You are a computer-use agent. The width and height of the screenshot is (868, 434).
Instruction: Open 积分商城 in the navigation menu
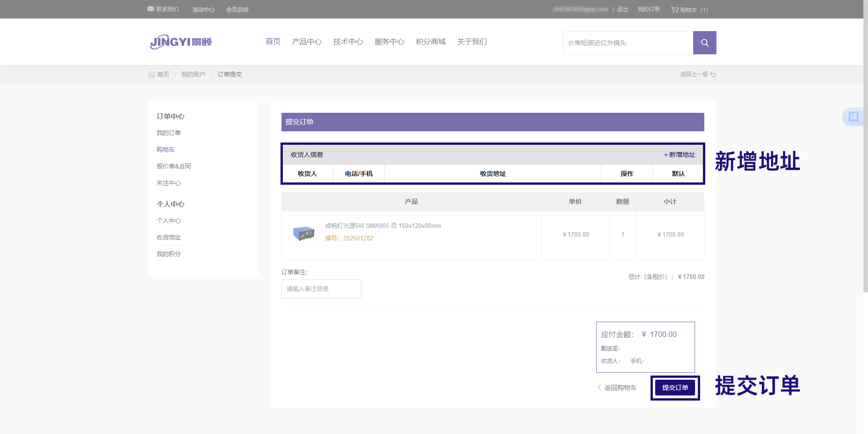coord(430,42)
